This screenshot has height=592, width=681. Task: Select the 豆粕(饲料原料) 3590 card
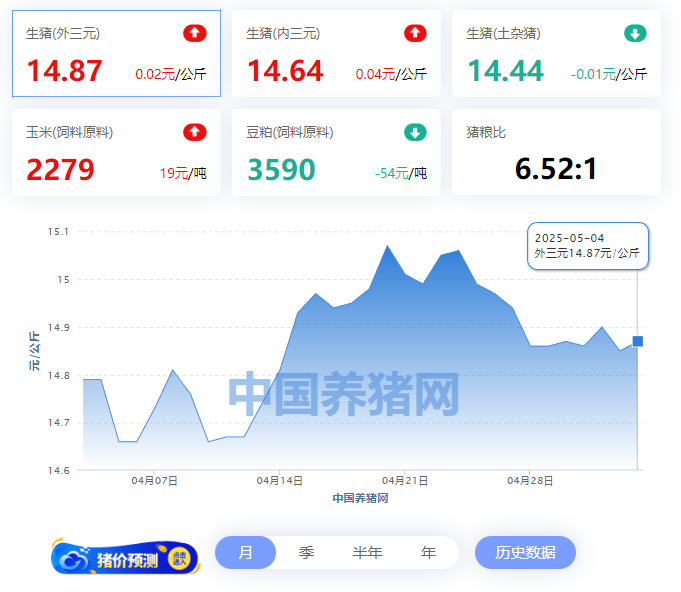tap(336, 152)
